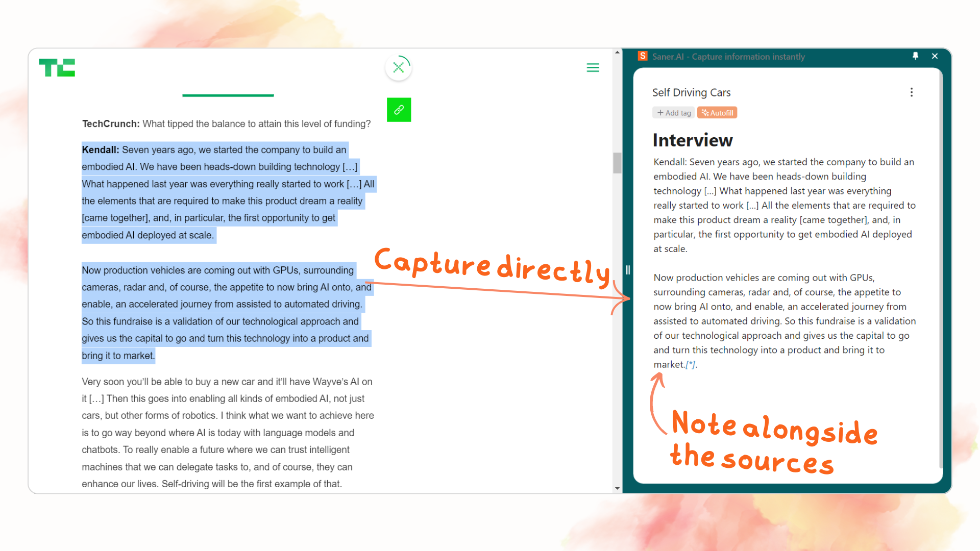Screen dimensions: 980x551
Task: Click the Saner.AI orange S logo
Action: [643, 56]
